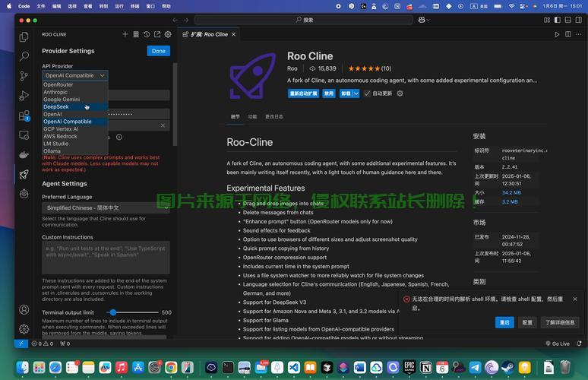Expand the Preferred Language dropdown
Image resolution: width=588 pixels, height=380 pixels.
coord(106,207)
